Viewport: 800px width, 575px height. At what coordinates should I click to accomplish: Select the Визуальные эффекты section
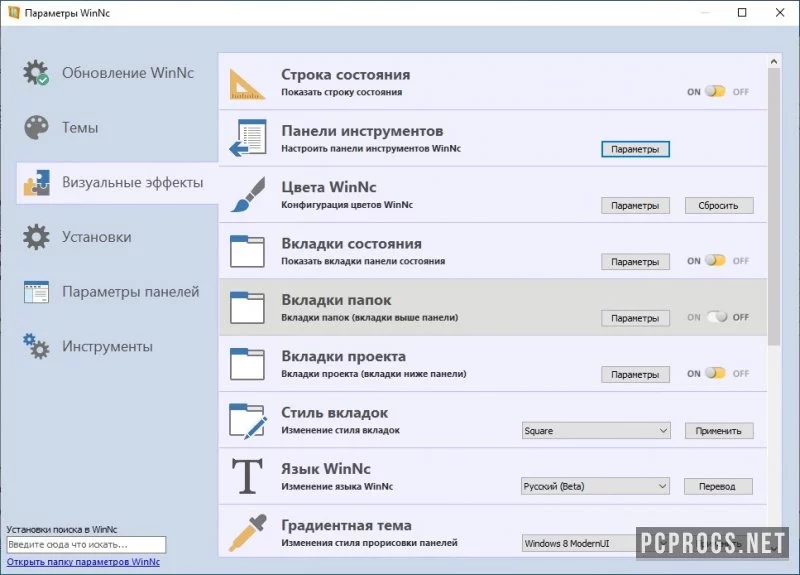click(118, 183)
